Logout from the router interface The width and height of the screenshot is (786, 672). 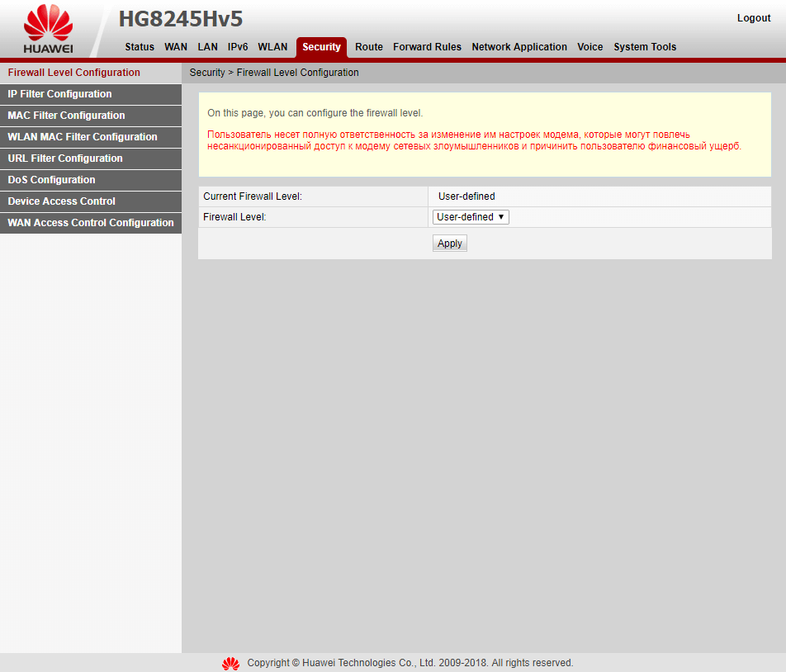coord(753,17)
